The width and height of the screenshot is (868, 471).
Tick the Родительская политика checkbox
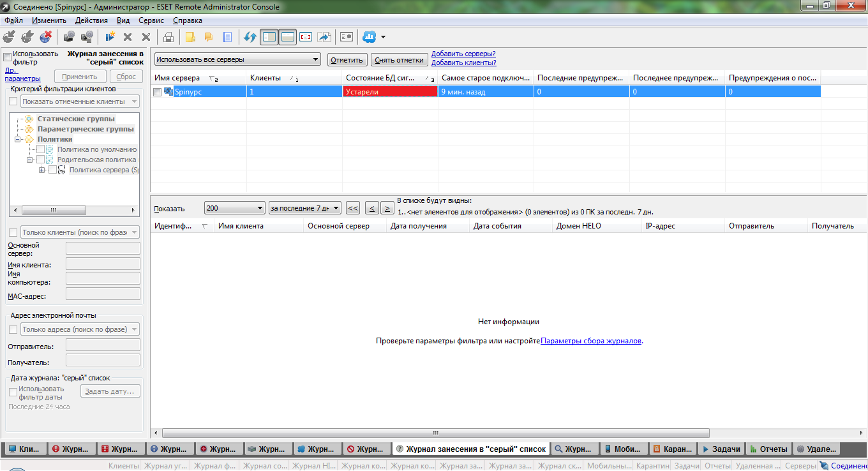click(40, 160)
